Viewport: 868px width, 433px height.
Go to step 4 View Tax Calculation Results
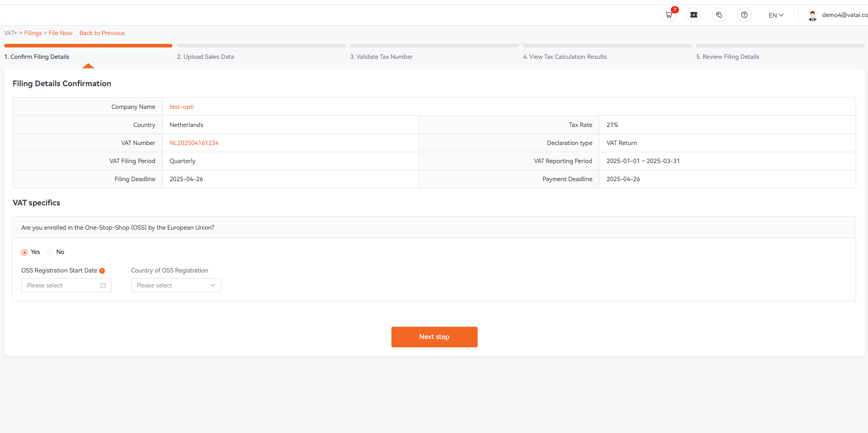coord(565,57)
